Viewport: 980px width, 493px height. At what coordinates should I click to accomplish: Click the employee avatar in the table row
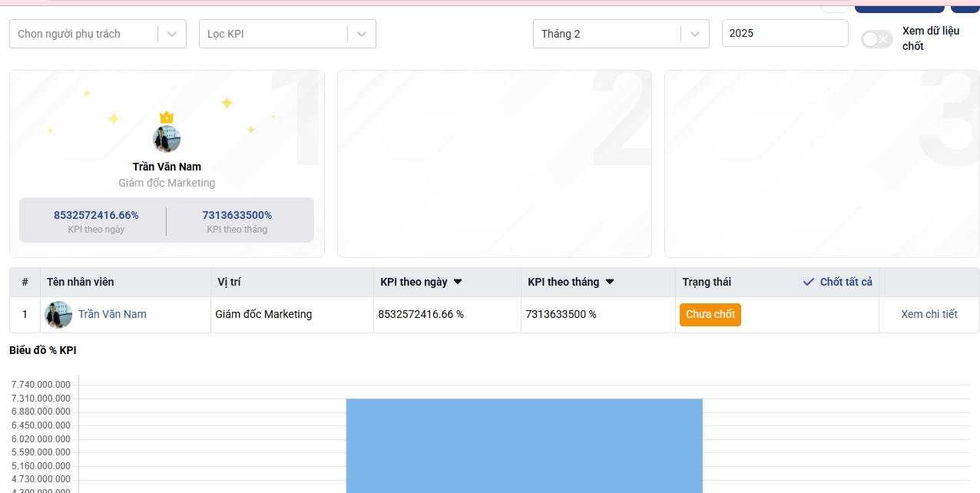(x=59, y=315)
